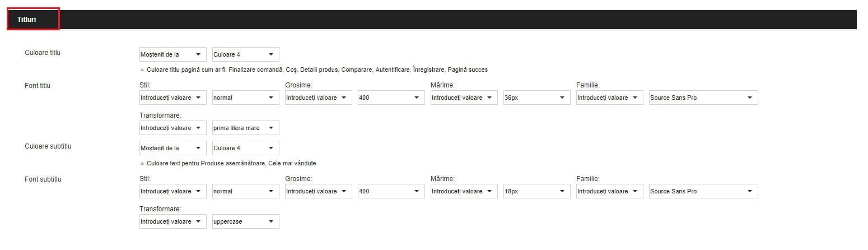The width and height of the screenshot is (868, 250).
Task: Open Font titlu Transformare 'Introduceți valoare' selector
Action: 172,128
